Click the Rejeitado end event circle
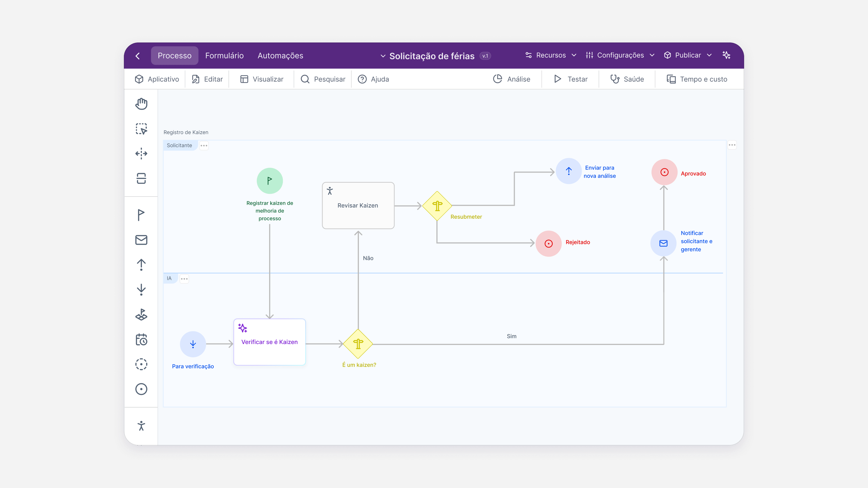This screenshot has height=488, width=868. point(549,243)
